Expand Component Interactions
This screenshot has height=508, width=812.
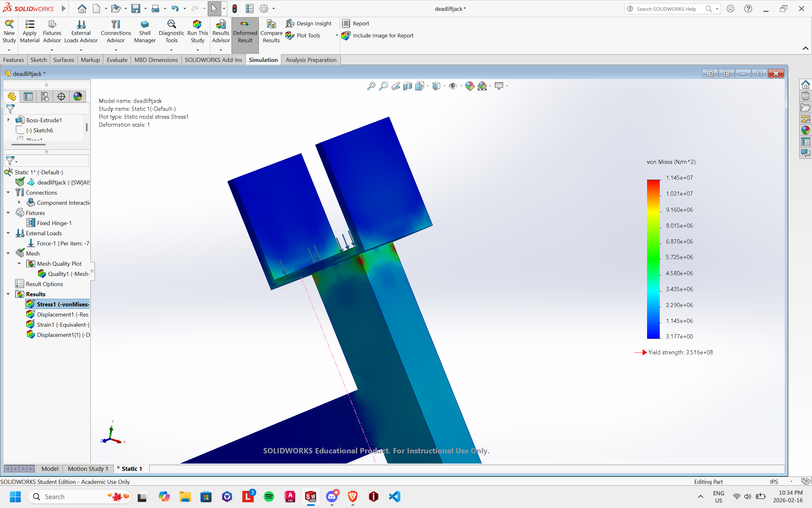point(19,203)
